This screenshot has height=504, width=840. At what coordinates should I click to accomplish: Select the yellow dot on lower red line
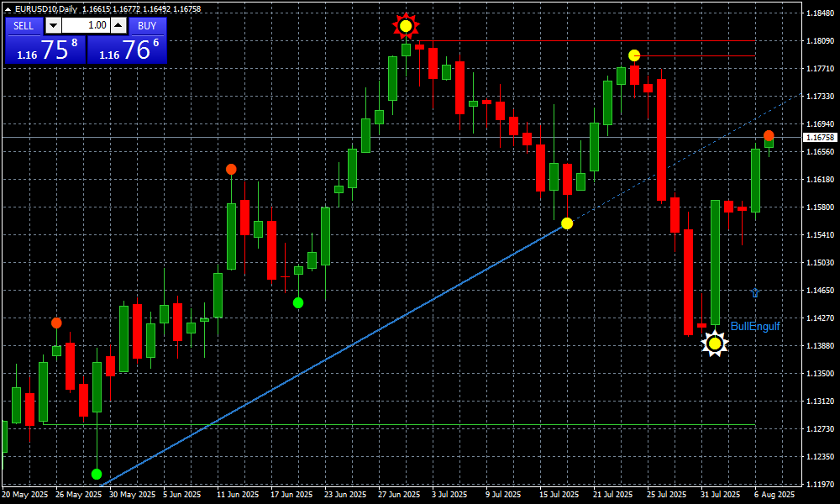pos(634,55)
